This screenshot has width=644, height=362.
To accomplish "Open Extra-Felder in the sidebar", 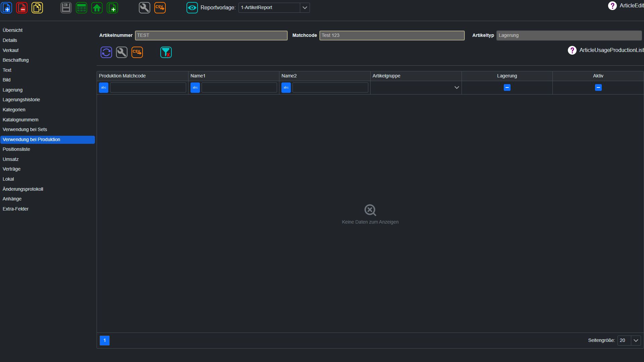I will (x=47, y=209).
